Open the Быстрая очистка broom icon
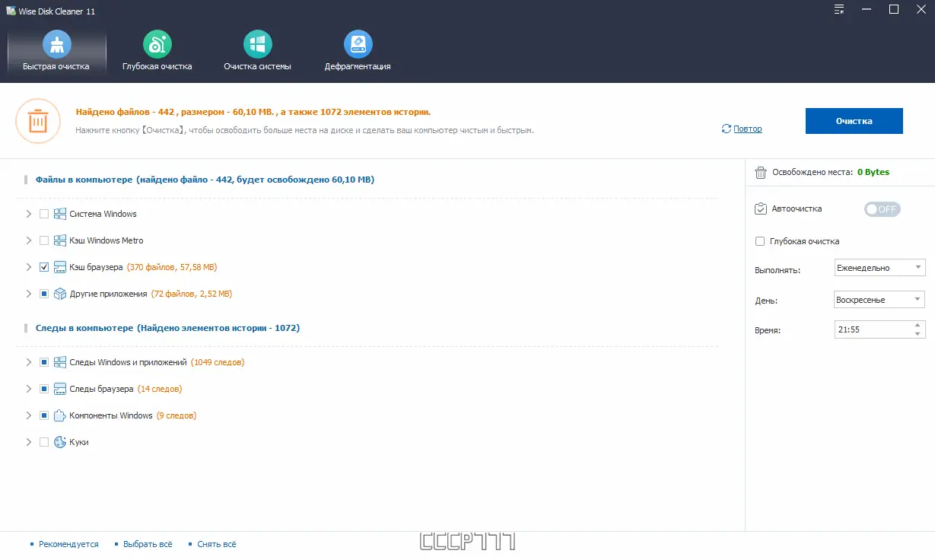935x560 pixels. point(57,44)
